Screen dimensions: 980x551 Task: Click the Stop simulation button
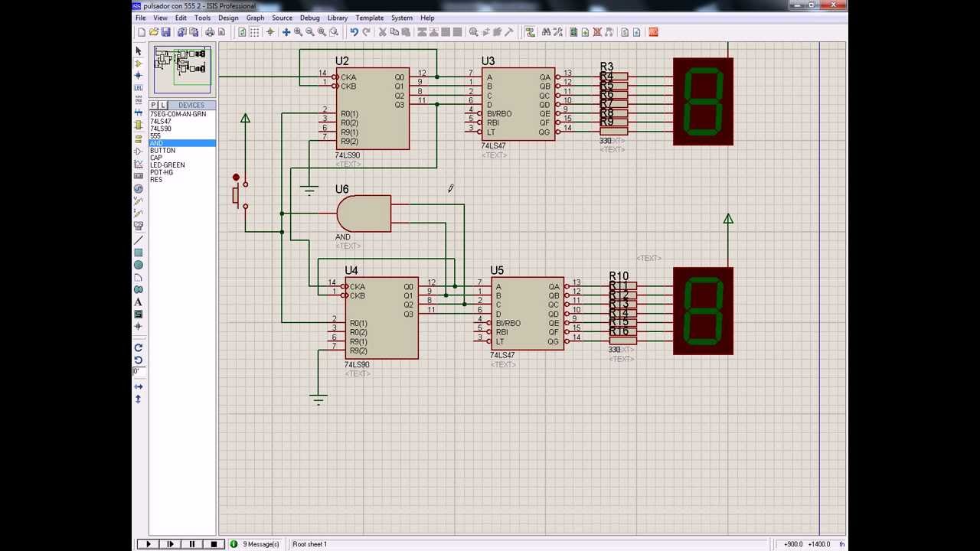(x=214, y=544)
